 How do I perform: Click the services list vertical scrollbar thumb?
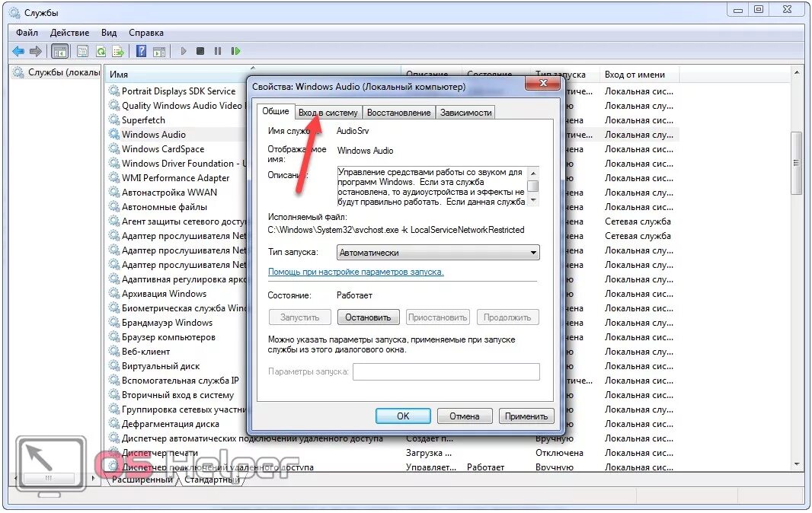(797, 163)
